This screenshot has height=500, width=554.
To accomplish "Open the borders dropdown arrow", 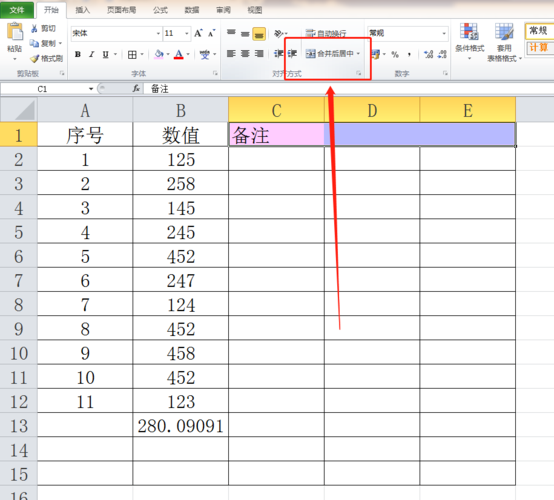I will (x=142, y=54).
